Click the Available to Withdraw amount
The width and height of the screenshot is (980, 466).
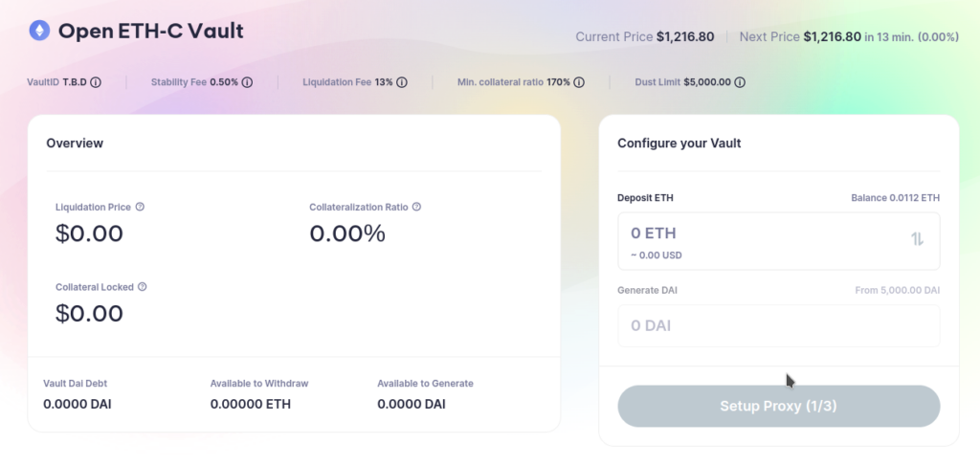[250, 404]
